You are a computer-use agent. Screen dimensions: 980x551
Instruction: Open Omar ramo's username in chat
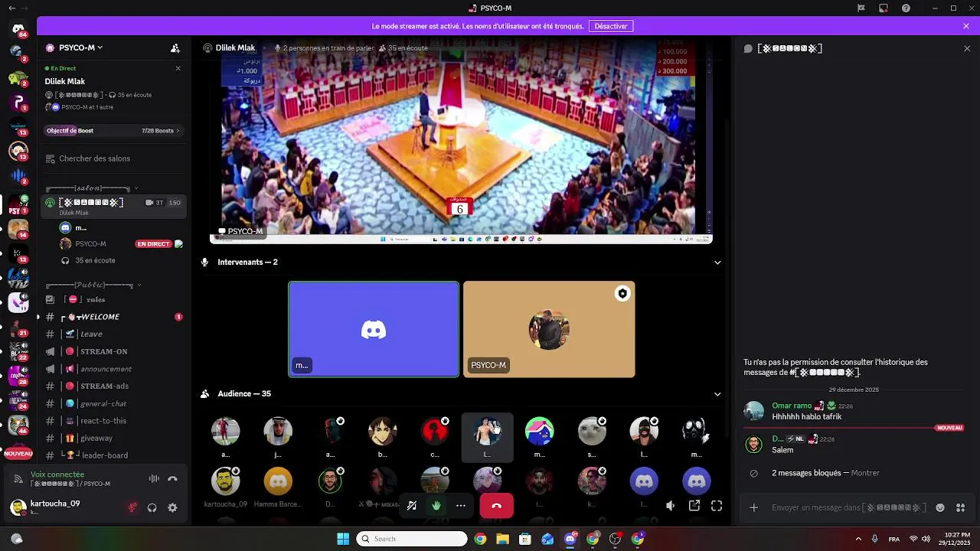tap(792, 406)
